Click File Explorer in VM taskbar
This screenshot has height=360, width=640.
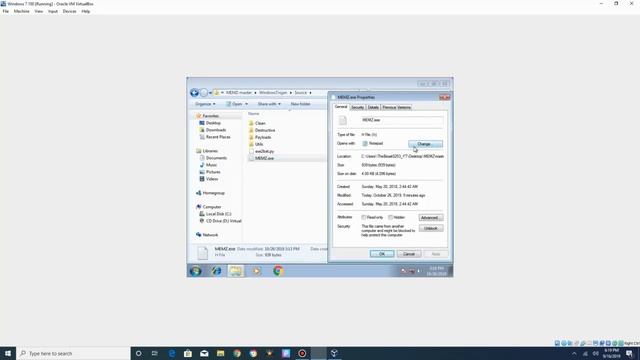(236, 271)
